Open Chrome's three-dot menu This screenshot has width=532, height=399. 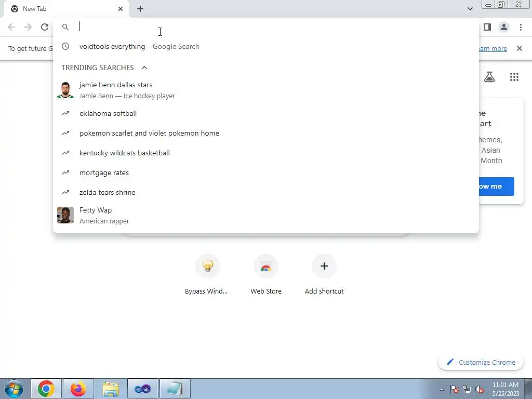coord(521,27)
